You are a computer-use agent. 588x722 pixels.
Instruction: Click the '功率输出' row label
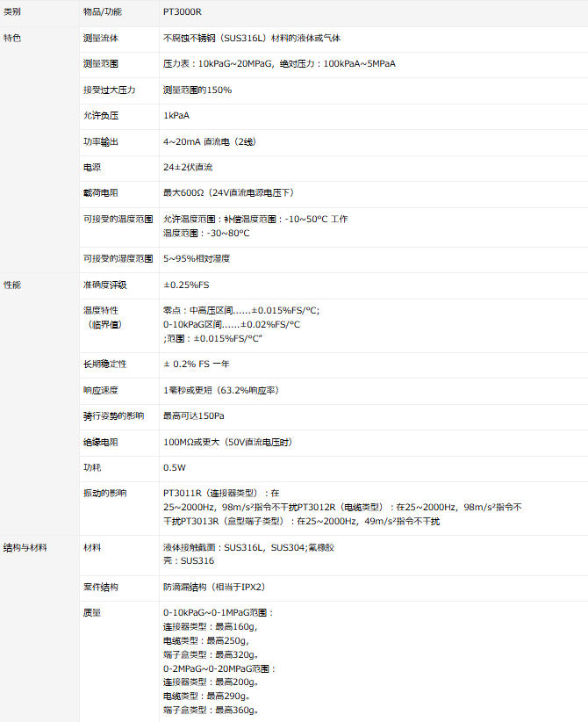(101, 141)
